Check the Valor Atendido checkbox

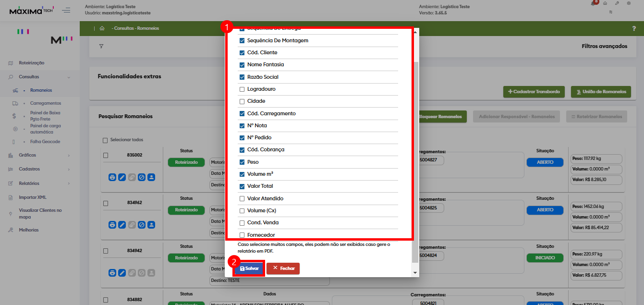[242, 198]
